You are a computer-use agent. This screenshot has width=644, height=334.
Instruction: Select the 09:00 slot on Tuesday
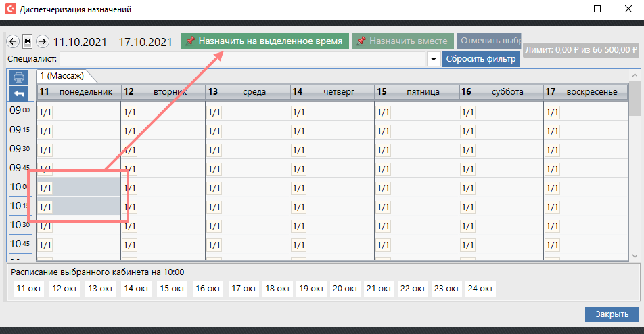[x=163, y=112]
